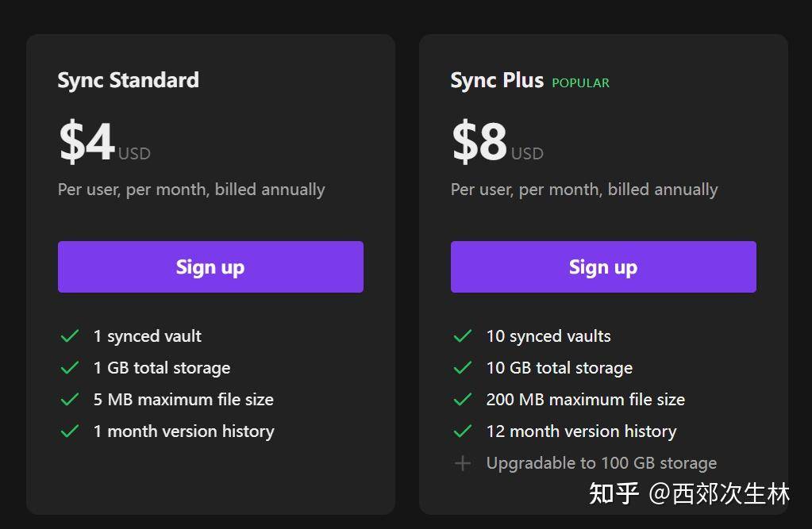812x529 pixels.
Task: Click plus icon beside Upgradable to 100 GB
Action: pos(463,462)
